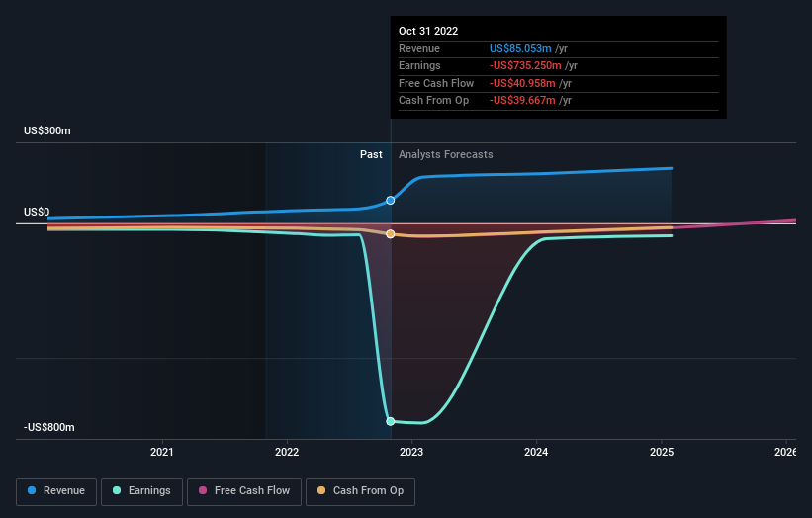812x518 pixels.
Task: Click the Earnings value -US$735.250m in tooltip
Action: point(525,65)
